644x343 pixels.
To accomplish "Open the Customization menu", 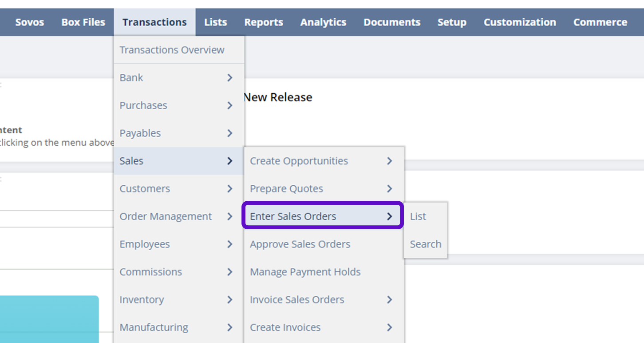I will (520, 22).
